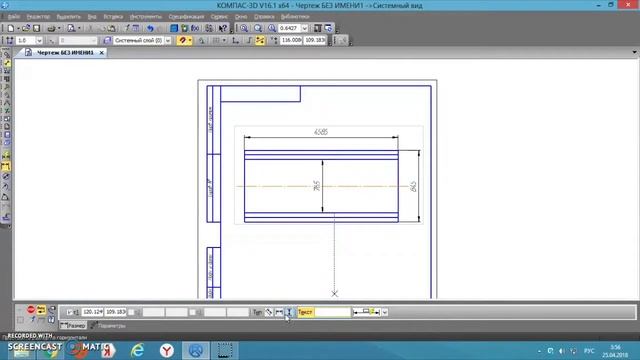Toggle the Snaps magnet button
640x360 pixels.
point(182,40)
